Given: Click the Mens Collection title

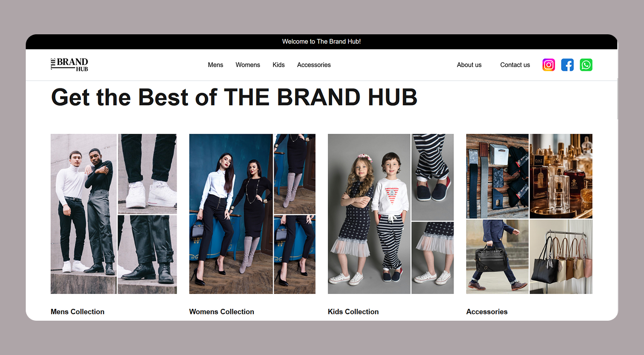Looking at the screenshot, I should click(x=77, y=312).
